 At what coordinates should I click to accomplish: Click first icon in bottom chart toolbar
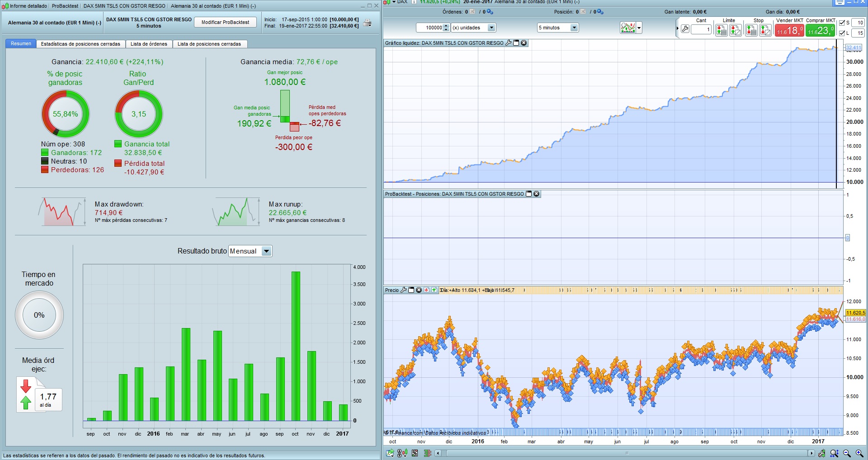click(390, 453)
